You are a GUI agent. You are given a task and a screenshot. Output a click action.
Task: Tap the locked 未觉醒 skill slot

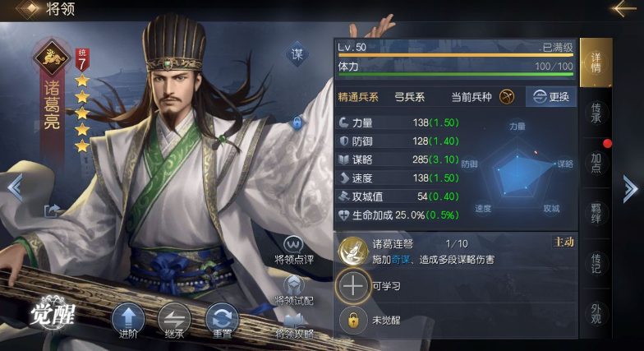coord(353,320)
